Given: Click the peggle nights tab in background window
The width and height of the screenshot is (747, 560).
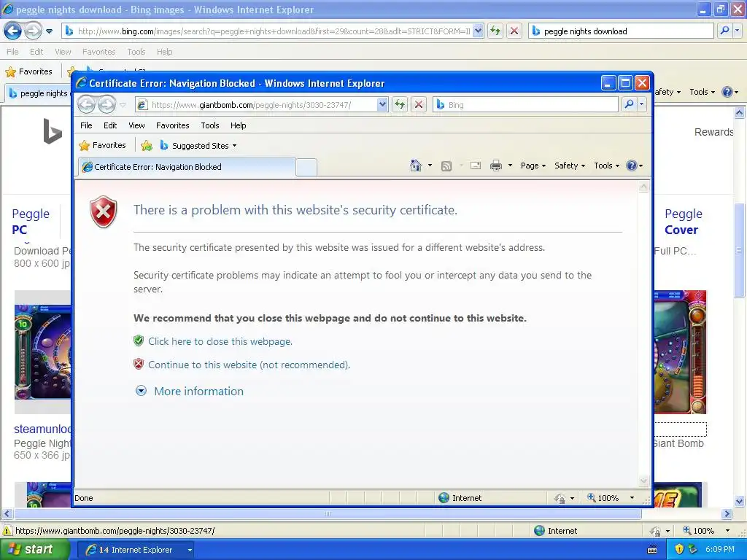Looking at the screenshot, I should tap(39, 93).
